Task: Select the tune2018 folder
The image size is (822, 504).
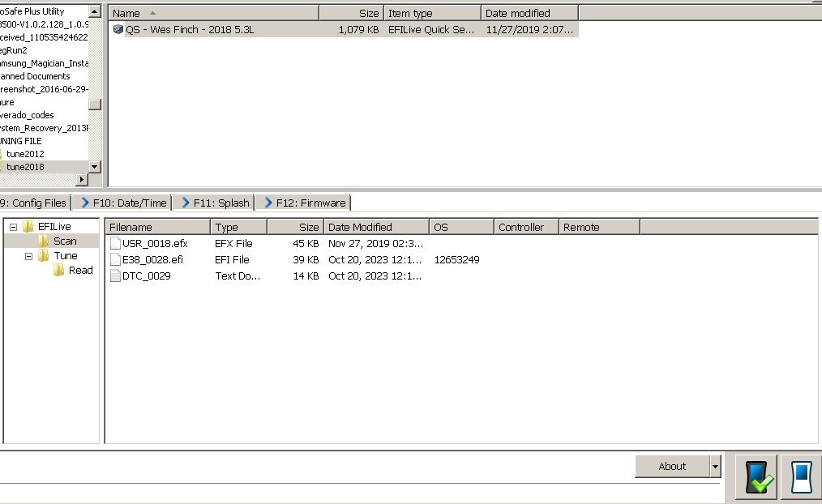Action: pyautogui.click(x=25, y=167)
